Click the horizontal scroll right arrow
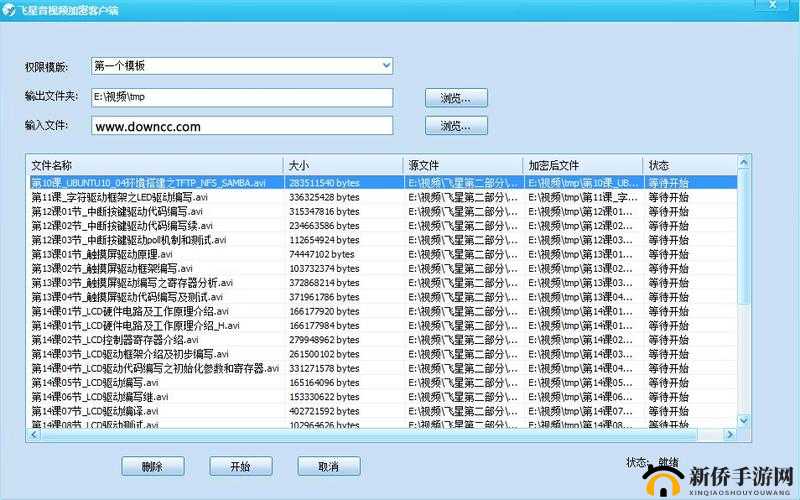 click(x=730, y=435)
